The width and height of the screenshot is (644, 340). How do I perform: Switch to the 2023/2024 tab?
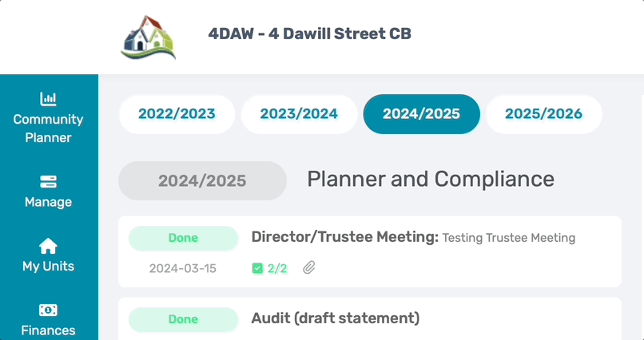(299, 114)
